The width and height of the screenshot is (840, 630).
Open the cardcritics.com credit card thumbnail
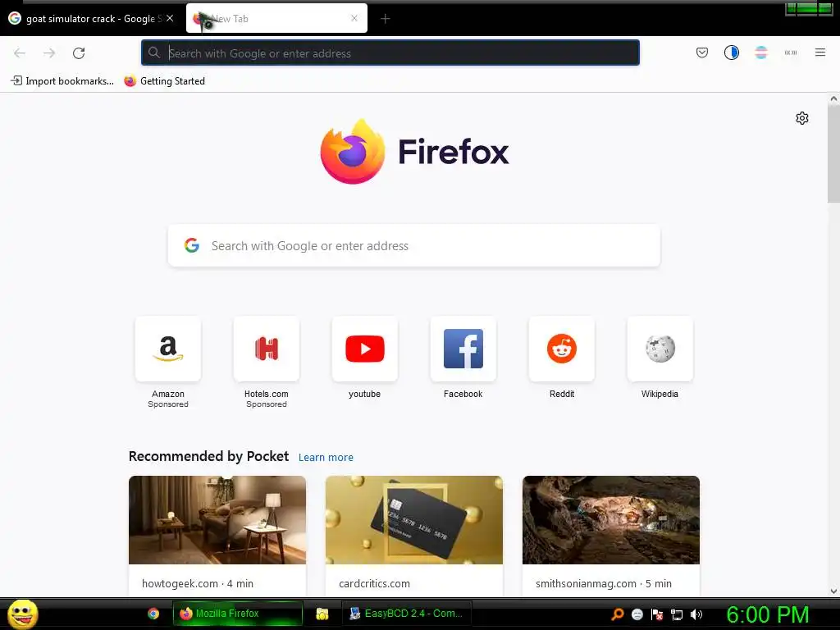pos(414,519)
